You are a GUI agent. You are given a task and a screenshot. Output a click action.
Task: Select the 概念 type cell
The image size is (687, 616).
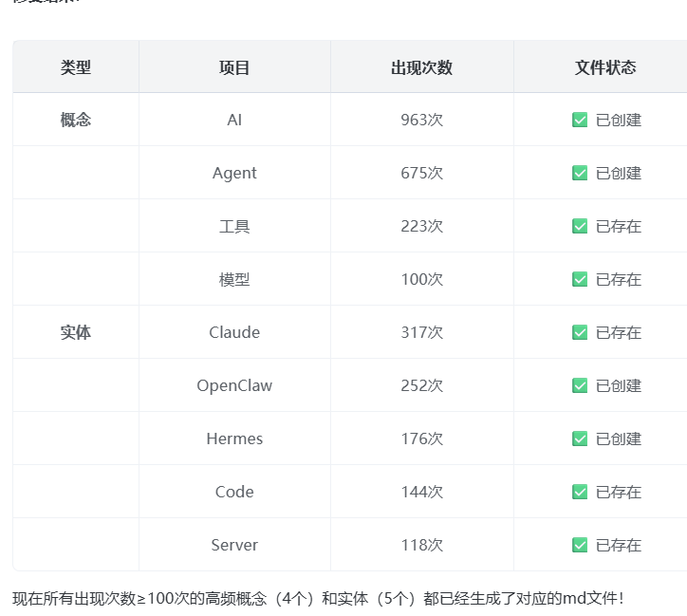76,120
